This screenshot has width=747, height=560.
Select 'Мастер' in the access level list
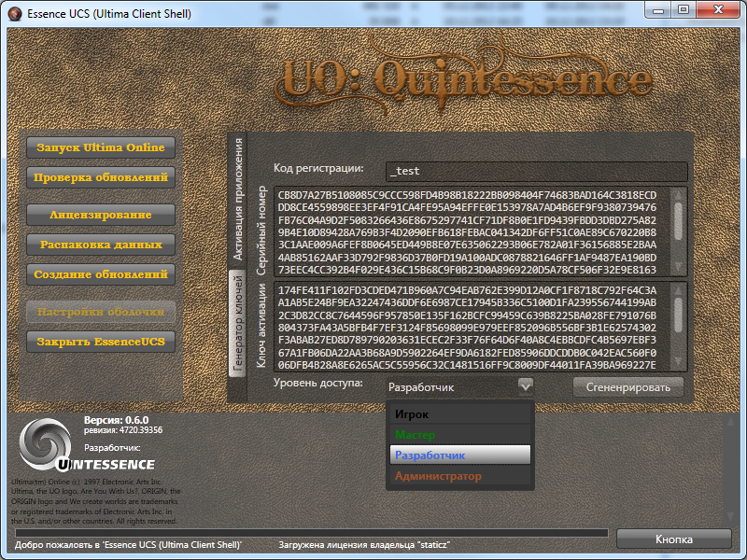pyautogui.click(x=459, y=435)
